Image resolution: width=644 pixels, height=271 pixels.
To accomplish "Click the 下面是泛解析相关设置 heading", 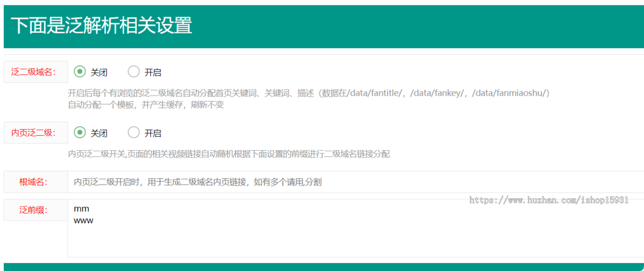I will pos(101,26).
